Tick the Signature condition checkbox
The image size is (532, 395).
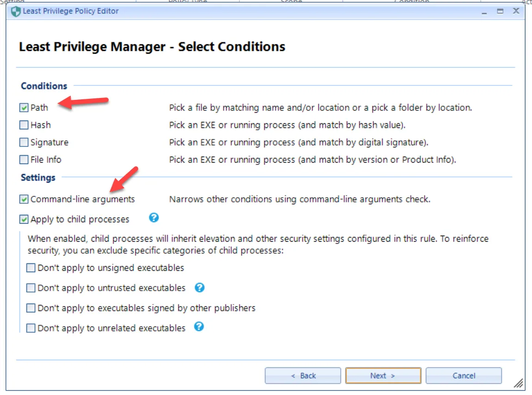pos(24,142)
